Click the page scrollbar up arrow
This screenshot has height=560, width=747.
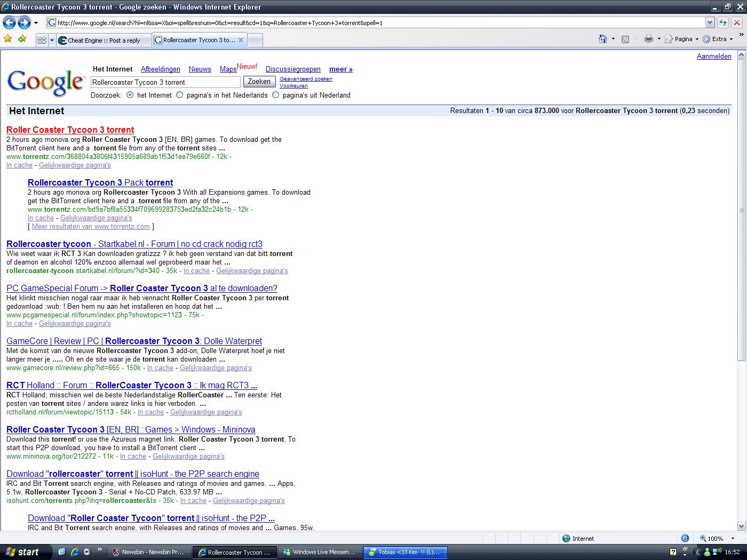coord(741,55)
